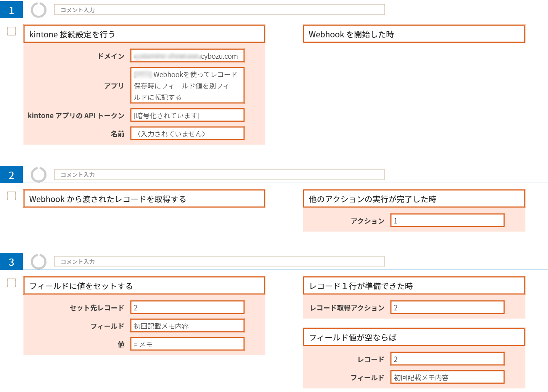The image size is (548, 392).
Task: Open the kintone 接続設定を行う action selector
Action: (144, 34)
